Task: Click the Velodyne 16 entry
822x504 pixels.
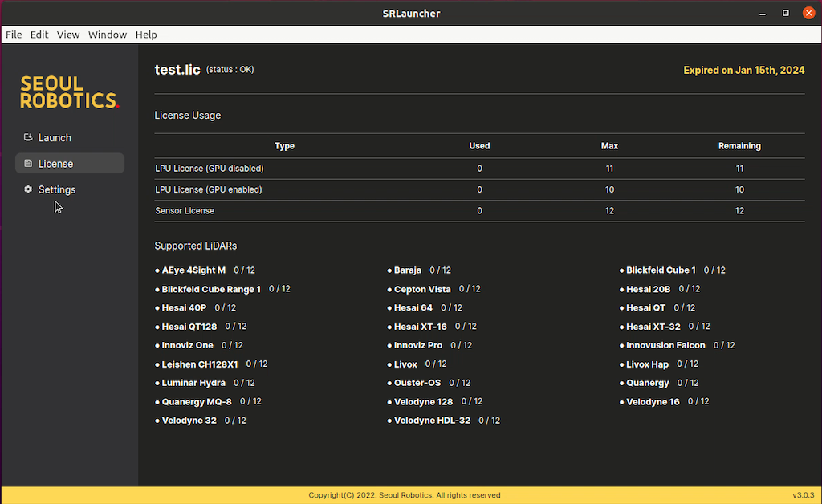Action: [664, 402]
